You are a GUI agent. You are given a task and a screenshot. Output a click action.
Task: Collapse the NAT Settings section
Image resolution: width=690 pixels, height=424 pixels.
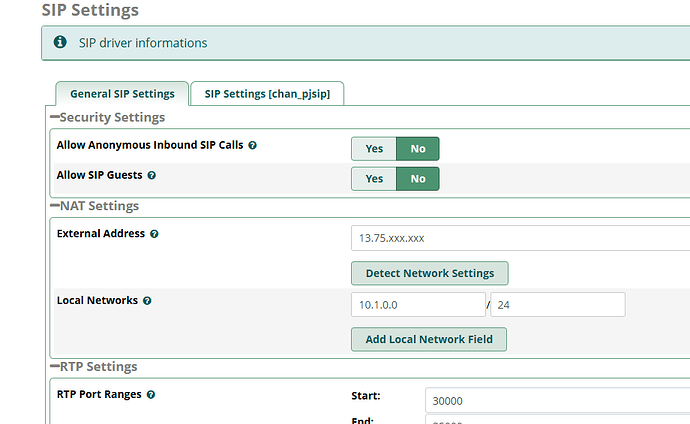coord(55,205)
